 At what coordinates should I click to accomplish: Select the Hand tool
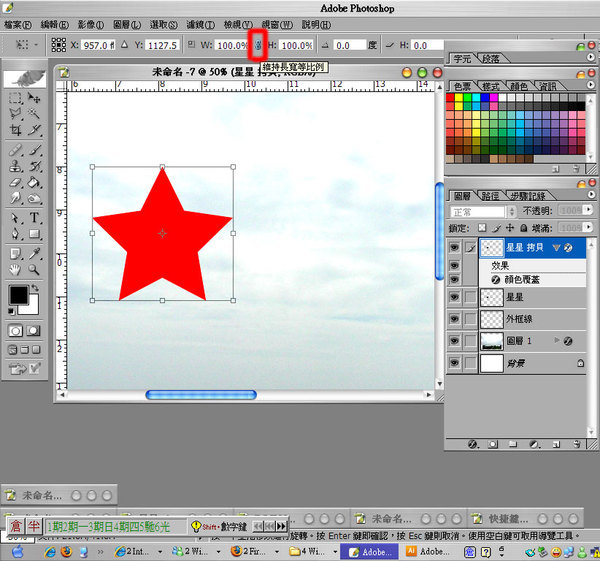coord(16,269)
